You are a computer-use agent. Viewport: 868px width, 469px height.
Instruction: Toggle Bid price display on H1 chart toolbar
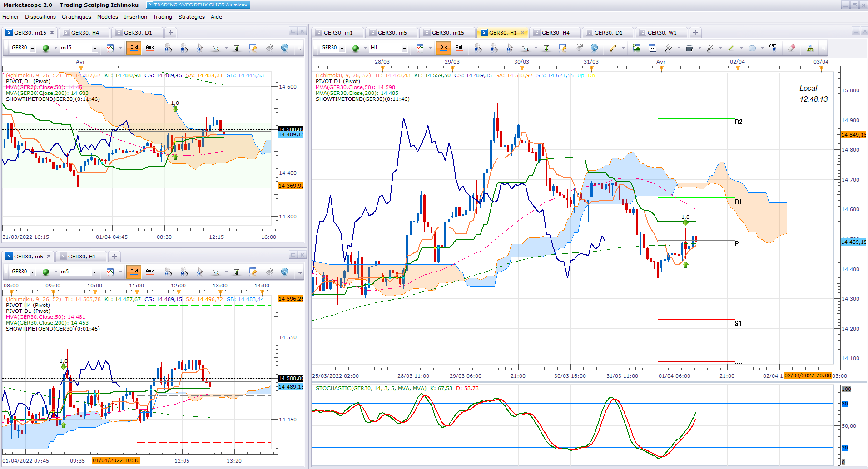click(444, 48)
